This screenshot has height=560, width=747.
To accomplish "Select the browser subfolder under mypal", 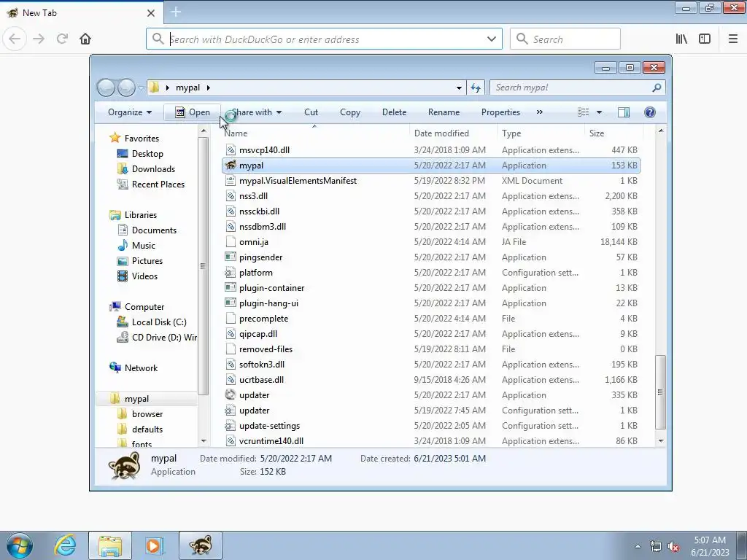I will (x=147, y=414).
